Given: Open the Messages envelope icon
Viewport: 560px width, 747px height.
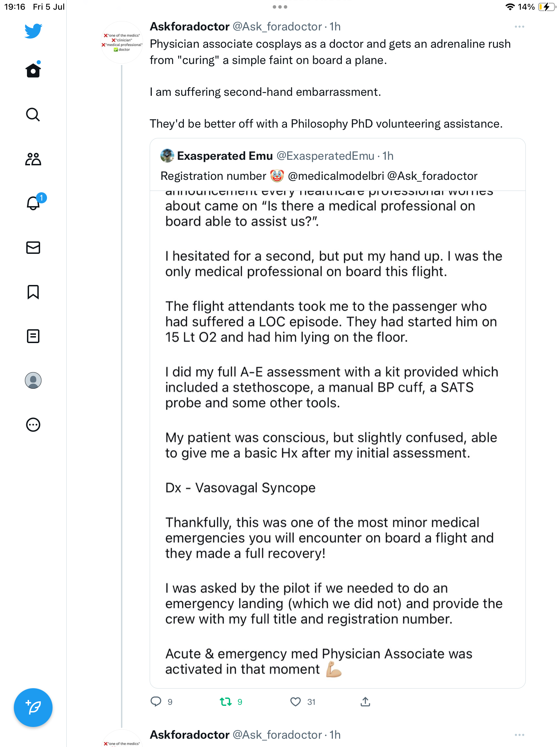Looking at the screenshot, I should click(x=33, y=248).
